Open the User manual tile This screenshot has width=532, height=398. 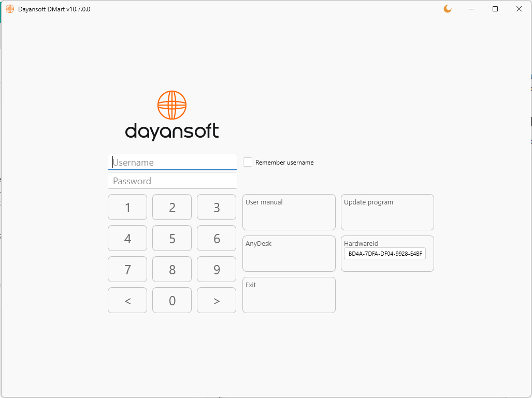(x=289, y=212)
